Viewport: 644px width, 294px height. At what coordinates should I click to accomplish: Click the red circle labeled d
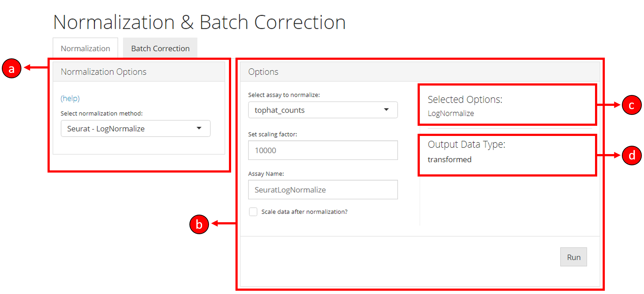point(631,156)
